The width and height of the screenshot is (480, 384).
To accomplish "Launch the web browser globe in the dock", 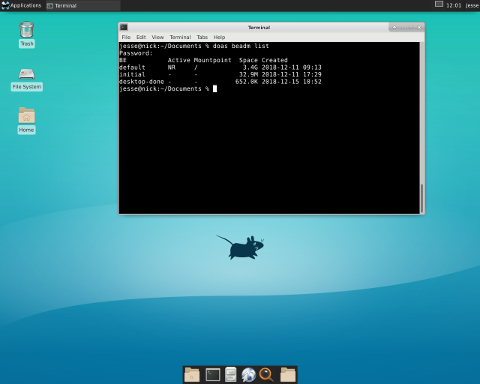I will click(x=249, y=375).
